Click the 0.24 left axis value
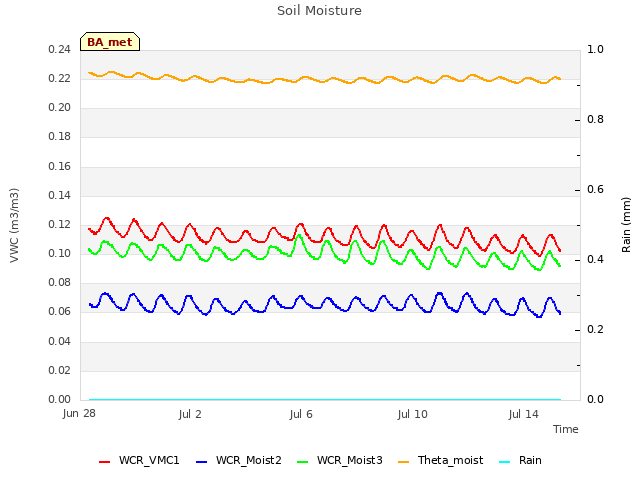The image size is (640, 480). pyautogui.click(x=59, y=49)
